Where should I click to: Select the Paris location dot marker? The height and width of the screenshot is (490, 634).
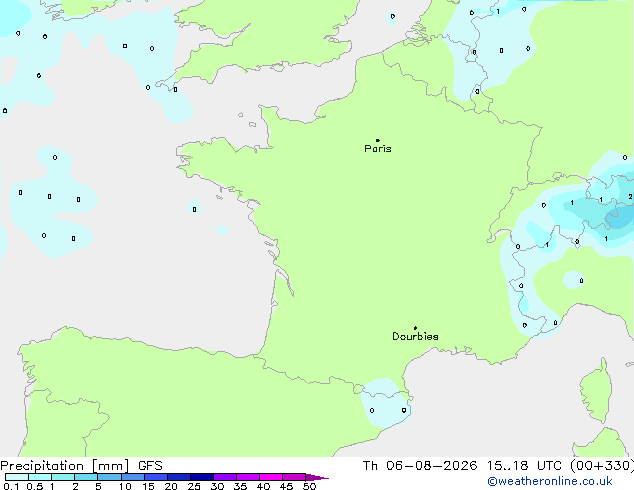(x=378, y=140)
